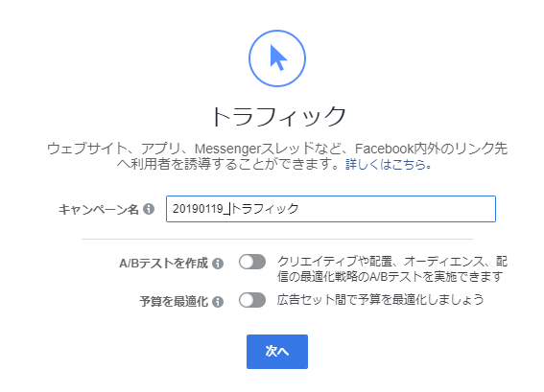Enable the A/Bテストを作成 toggle

(x=252, y=262)
